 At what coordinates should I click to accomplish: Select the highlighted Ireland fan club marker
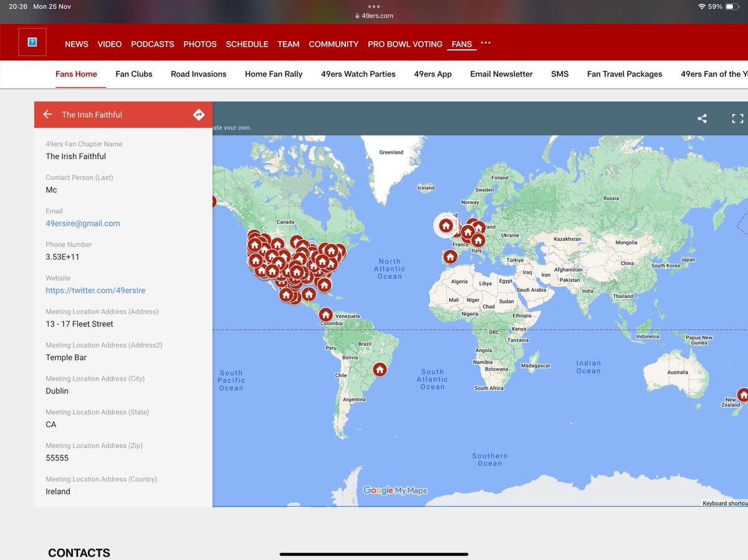click(x=445, y=225)
